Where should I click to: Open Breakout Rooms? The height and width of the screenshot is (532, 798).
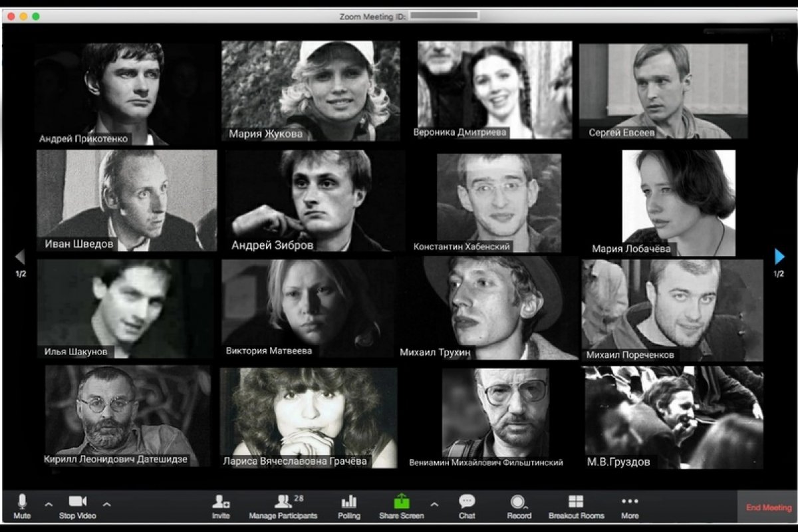576,507
